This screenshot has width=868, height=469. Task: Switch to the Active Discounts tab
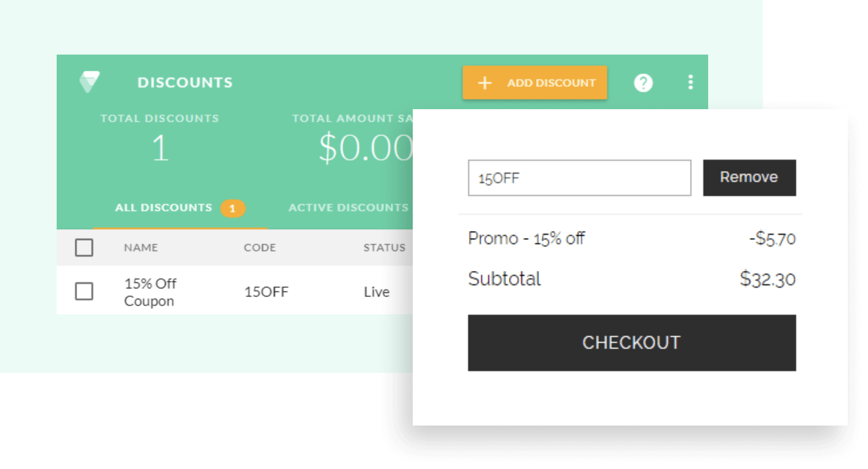pos(348,208)
